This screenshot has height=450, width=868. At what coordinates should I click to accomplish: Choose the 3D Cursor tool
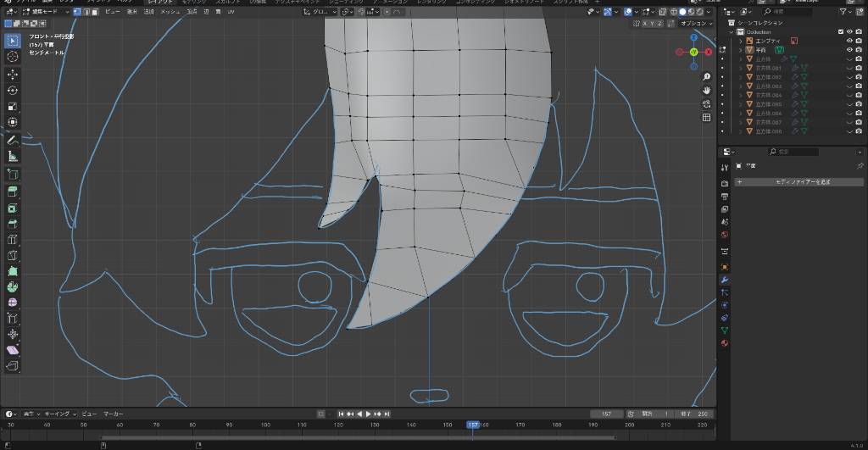pyautogui.click(x=13, y=56)
